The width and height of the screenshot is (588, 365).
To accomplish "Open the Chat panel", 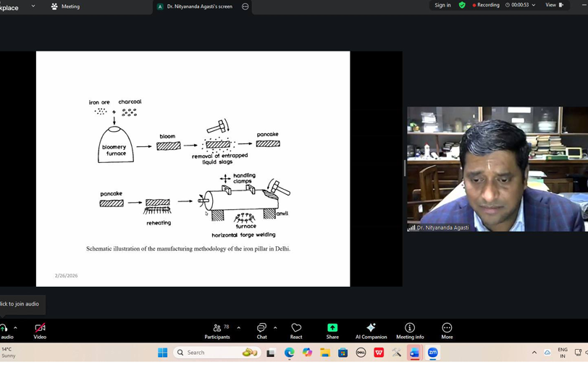I will [261, 331].
